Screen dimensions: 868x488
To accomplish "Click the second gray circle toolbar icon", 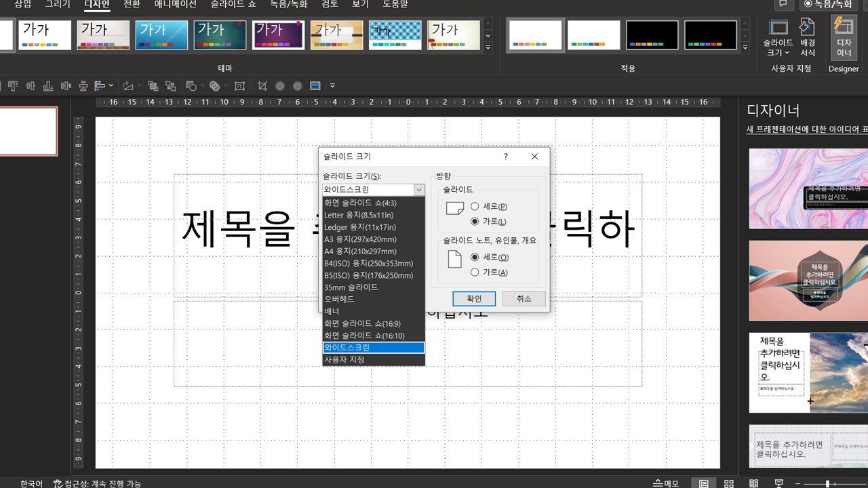I will [x=298, y=86].
